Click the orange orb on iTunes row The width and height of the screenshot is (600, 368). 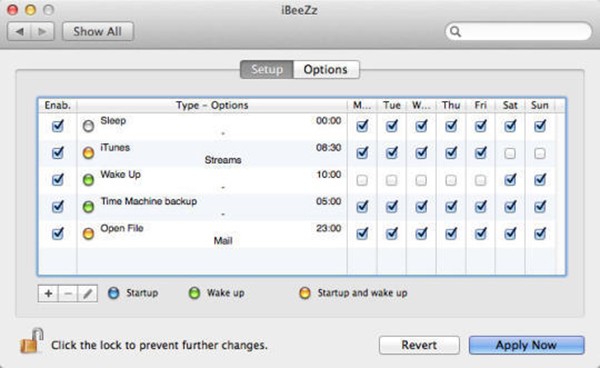(88, 153)
